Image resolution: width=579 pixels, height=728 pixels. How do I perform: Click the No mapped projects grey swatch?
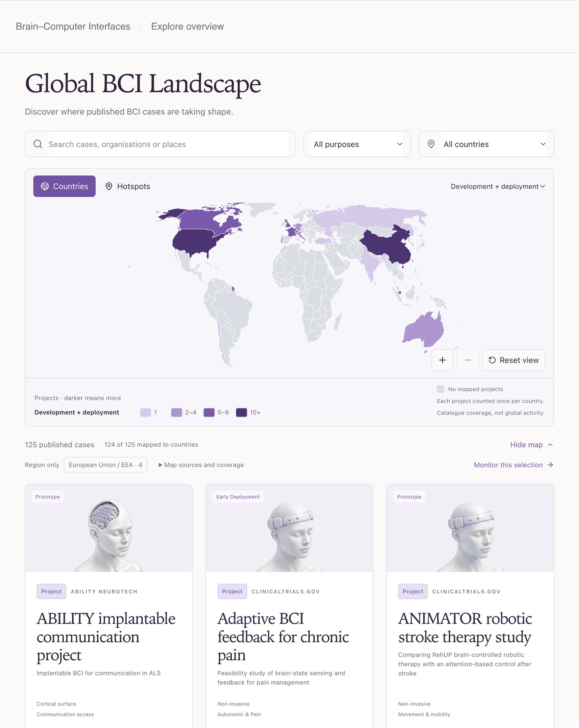pyautogui.click(x=440, y=389)
